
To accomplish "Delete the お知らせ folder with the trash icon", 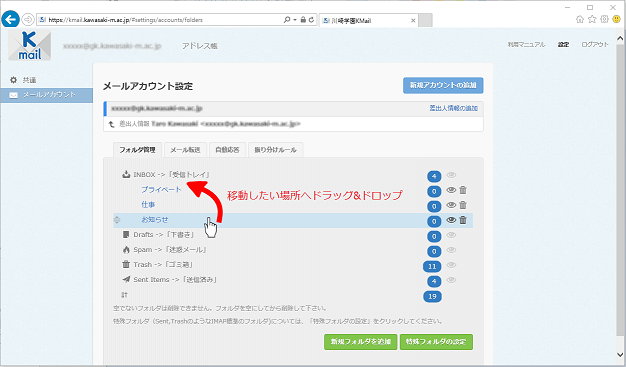I will click(x=463, y=220).
